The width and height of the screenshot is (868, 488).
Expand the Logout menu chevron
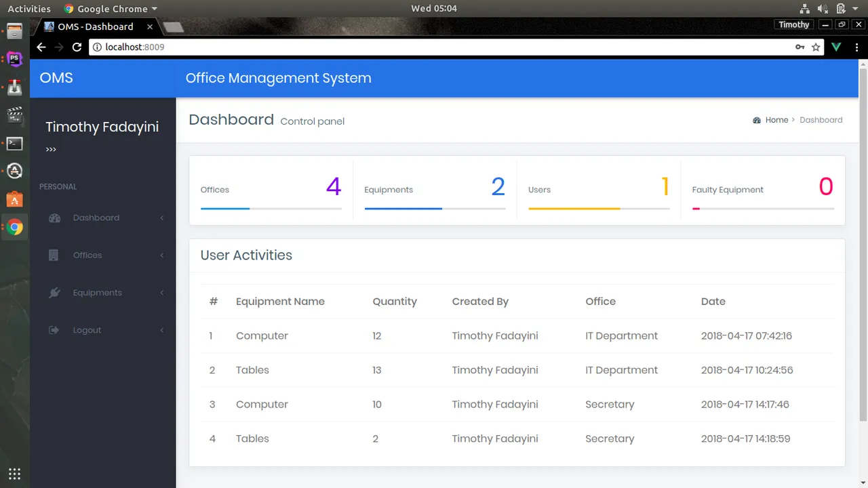pos(162,330)
